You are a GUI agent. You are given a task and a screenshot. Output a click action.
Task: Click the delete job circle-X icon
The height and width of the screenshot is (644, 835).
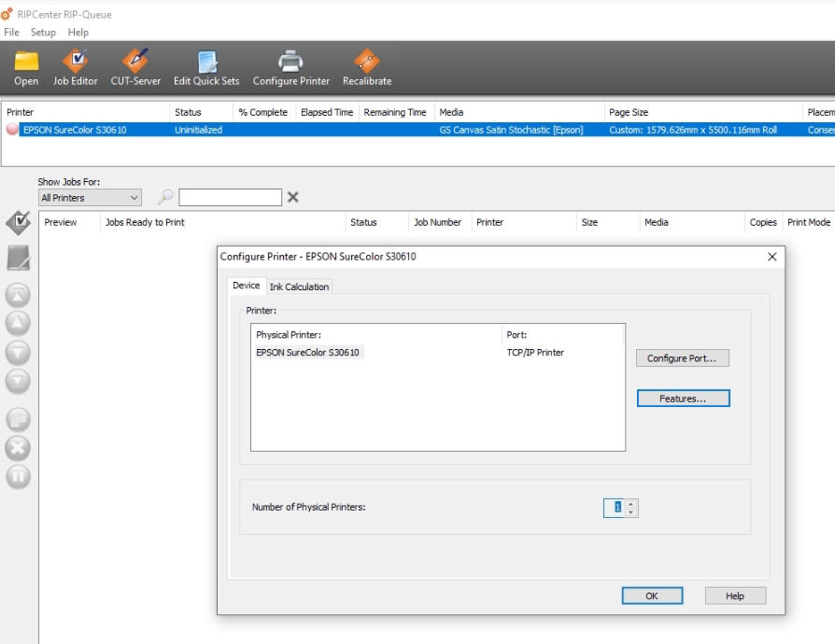click(x=18, y=448)
